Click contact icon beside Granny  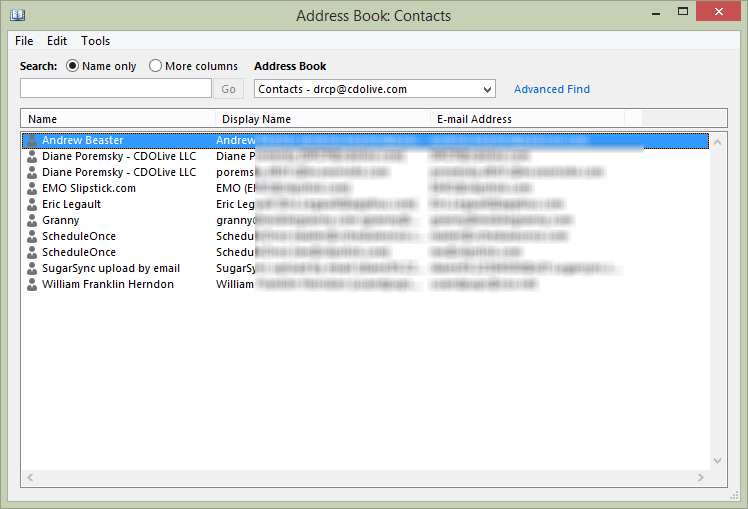32,220
